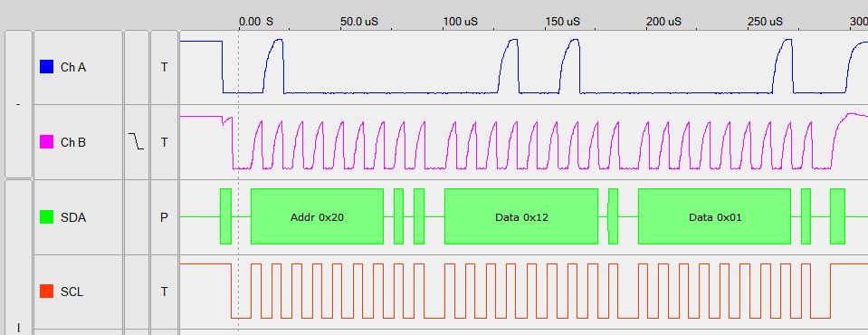868x335 pixels.
Task: Click the red SCL color swatch
Action: 46,292
